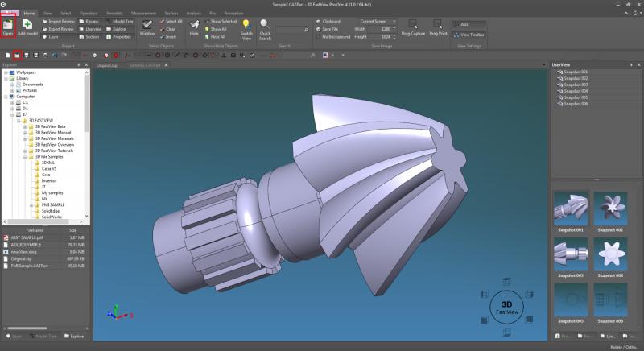Toggle the Section panel button
644x351 pixels.
[89, 37]
